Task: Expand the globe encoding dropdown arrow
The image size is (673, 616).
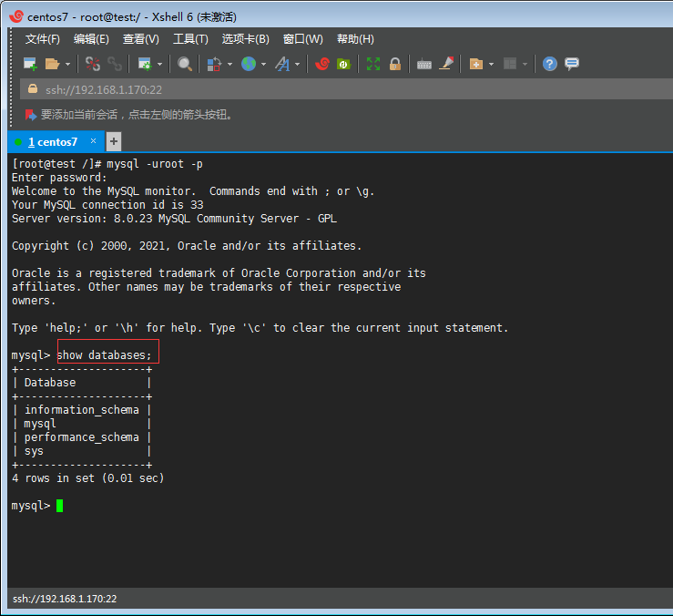Action: point(263,65)
